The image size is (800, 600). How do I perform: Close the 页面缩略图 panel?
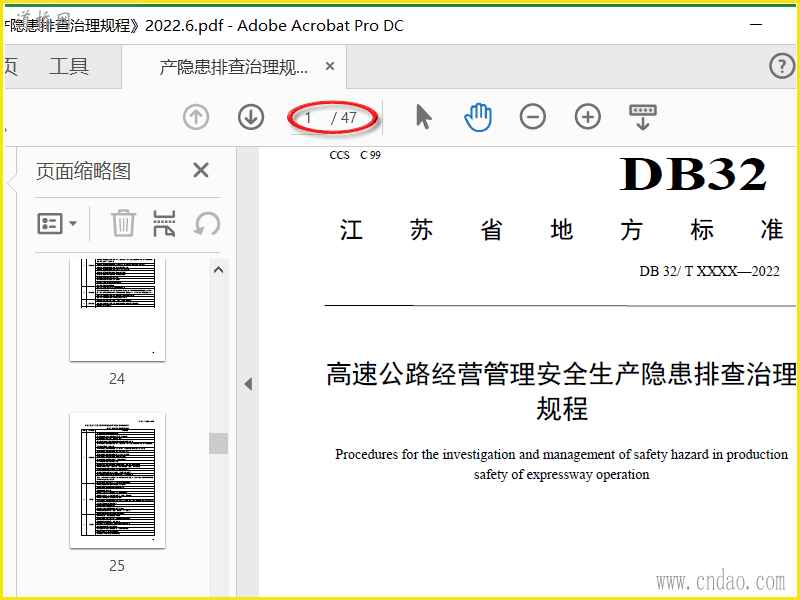[x=201, y=170]
